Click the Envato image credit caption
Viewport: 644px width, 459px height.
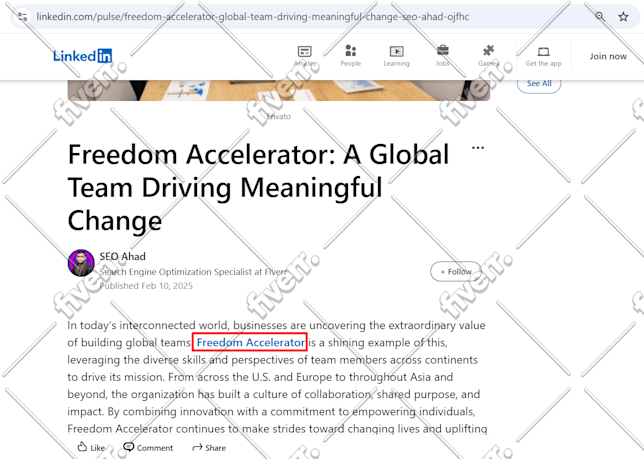tap(279, 117)
